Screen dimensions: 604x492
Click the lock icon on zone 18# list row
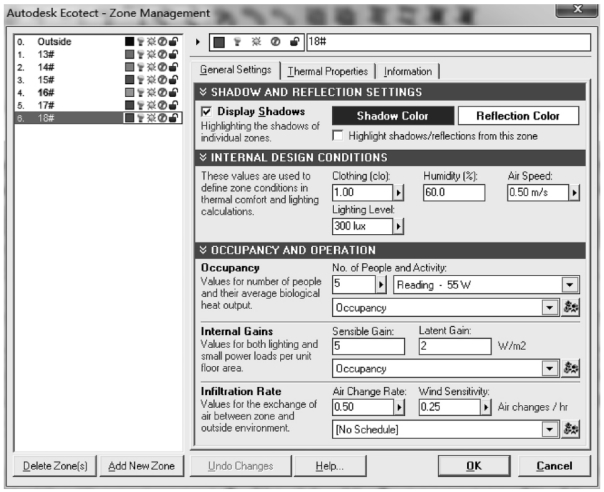[173, 118]
